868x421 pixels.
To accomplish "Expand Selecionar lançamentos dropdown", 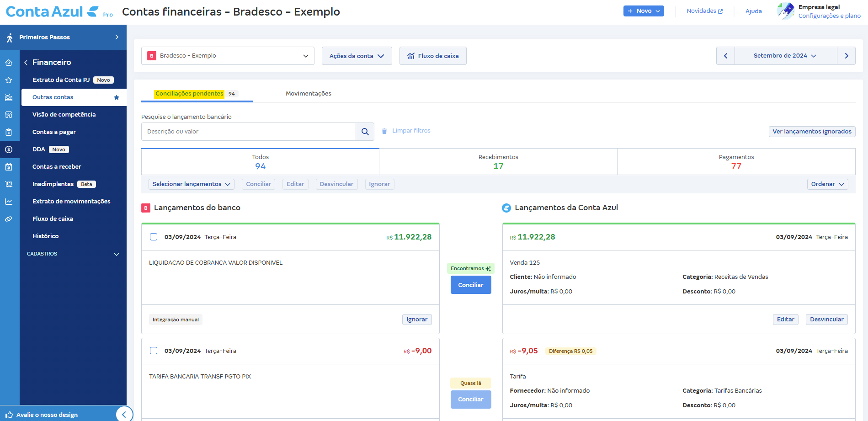I will click(191, 184).
